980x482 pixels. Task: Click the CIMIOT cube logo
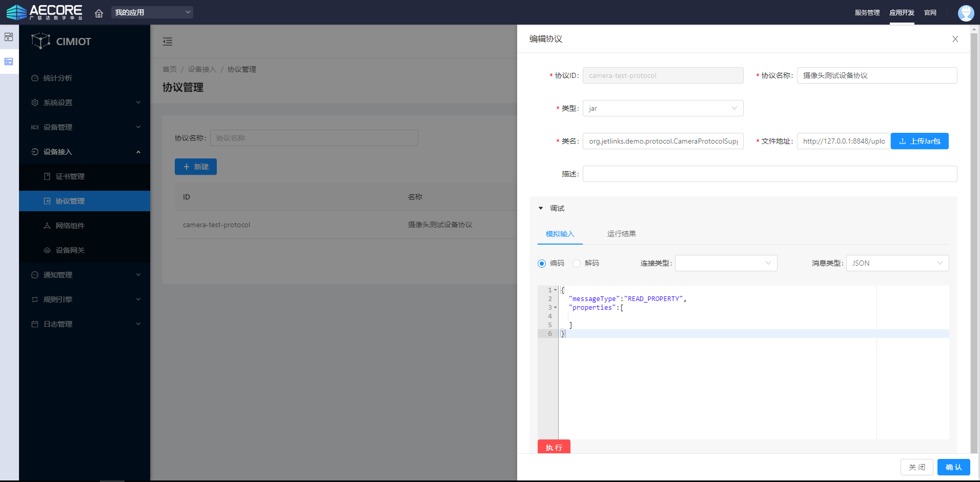(x=40, y=41)
